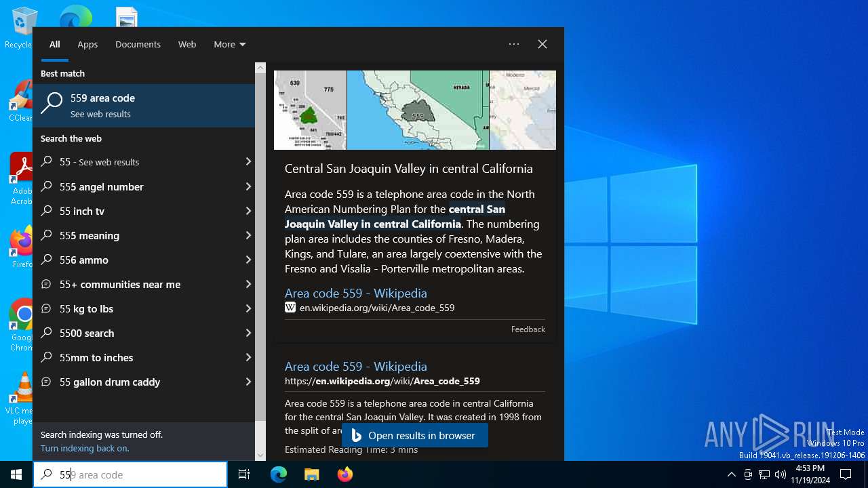Show hidden system tray icons
The width and height of the screenshot is (868, 488).
point(731,474)
